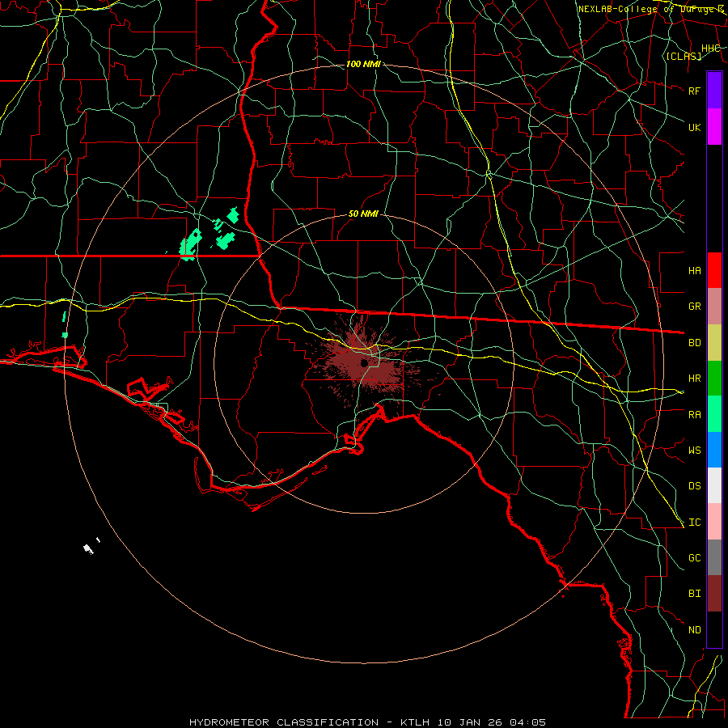Click the [CLAS] unit label

click(684, 56)
